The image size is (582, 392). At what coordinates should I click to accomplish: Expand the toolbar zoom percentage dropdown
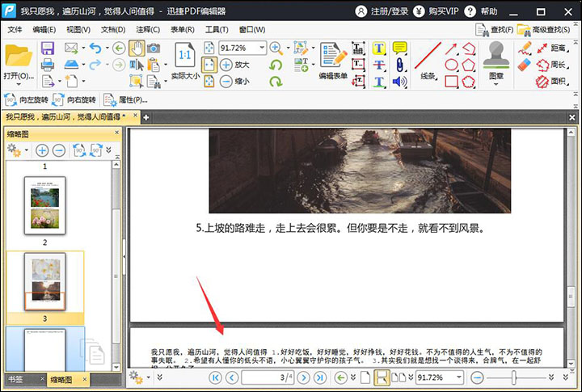point(261,48)
